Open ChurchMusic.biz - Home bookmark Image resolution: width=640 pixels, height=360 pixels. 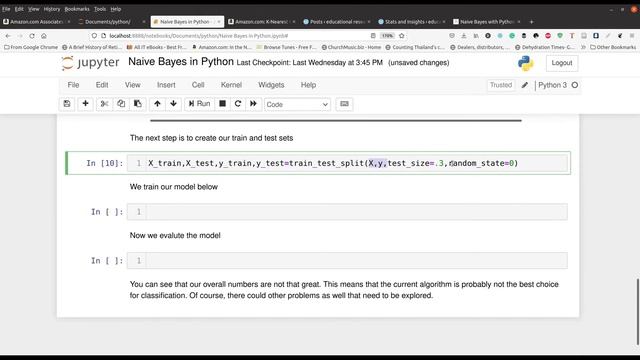[351, 47]
